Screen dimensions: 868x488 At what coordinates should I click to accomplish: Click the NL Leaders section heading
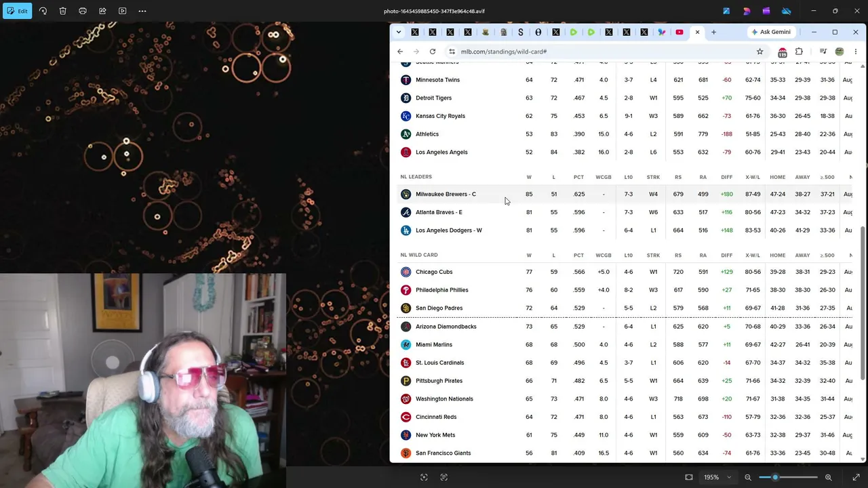click(x=416, y=177)
